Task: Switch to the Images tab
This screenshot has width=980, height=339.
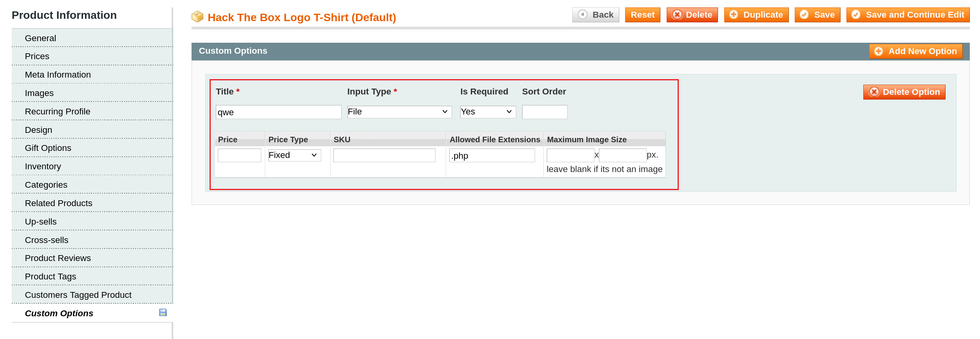Action: [92, 93]
